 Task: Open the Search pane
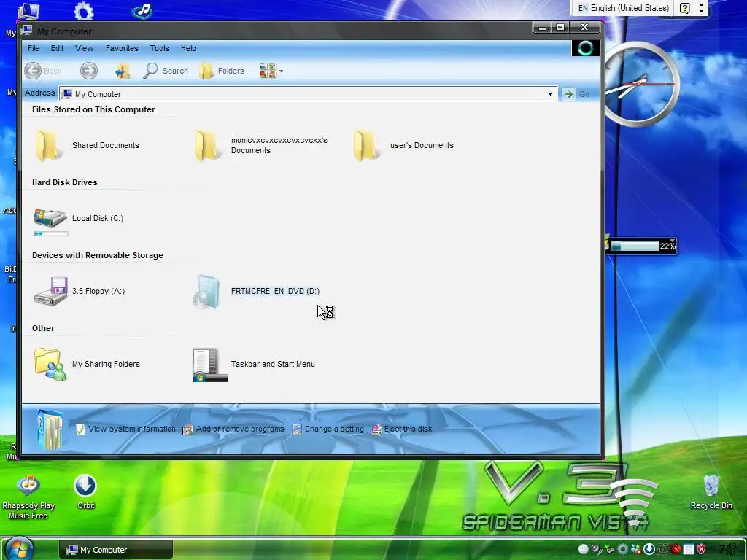tap(166, 71)
